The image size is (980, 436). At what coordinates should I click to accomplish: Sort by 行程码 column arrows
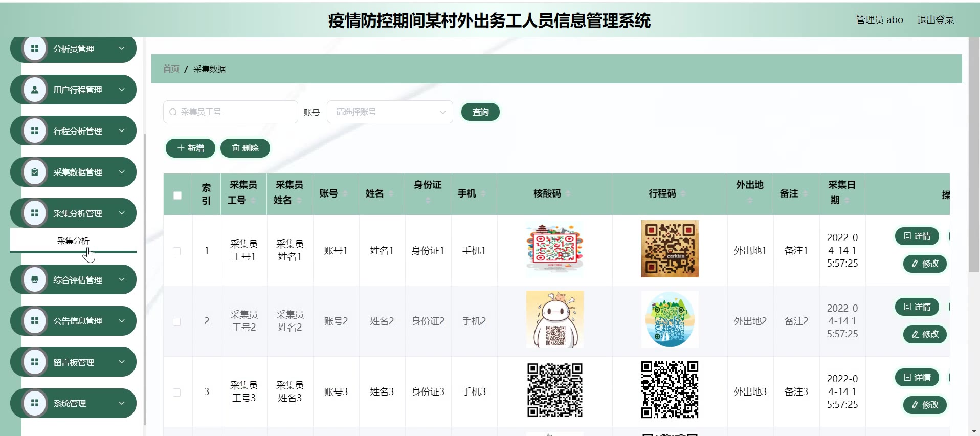(x=683, y=193)
